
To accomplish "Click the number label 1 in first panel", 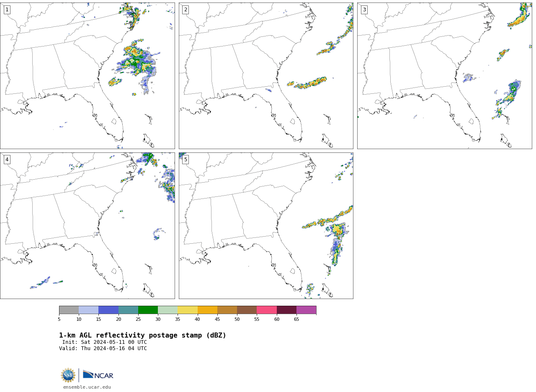I will point(7,10).
